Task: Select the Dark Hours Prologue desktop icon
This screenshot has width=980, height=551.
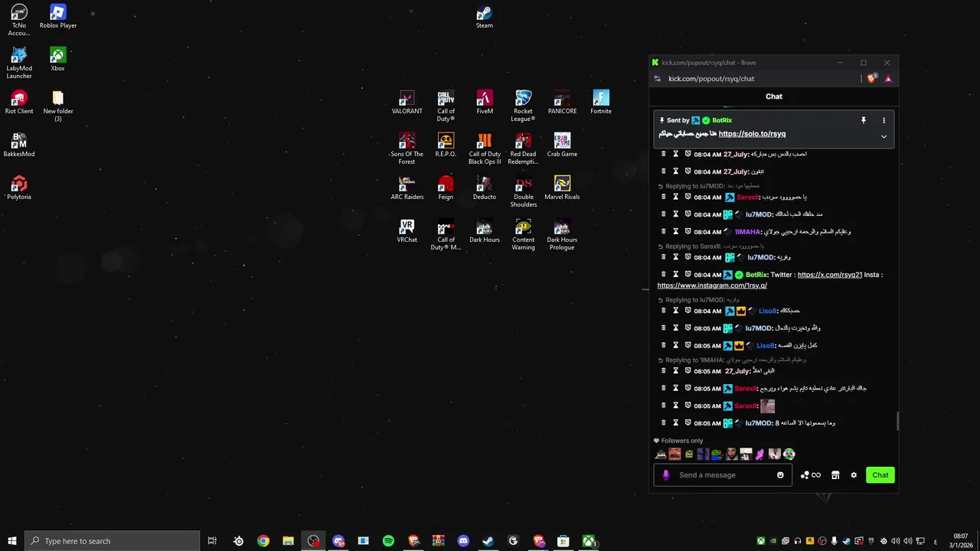Action: coord(562,235)
